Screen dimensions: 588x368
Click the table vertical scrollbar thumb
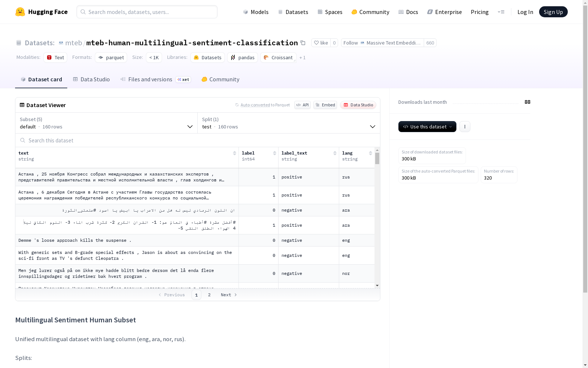[x=377, y=159]
